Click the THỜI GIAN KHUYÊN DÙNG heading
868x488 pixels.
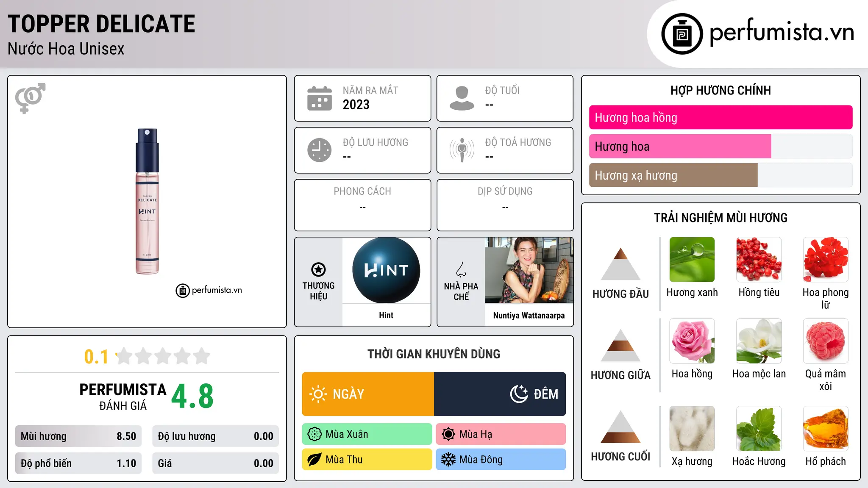click(434, 354)
